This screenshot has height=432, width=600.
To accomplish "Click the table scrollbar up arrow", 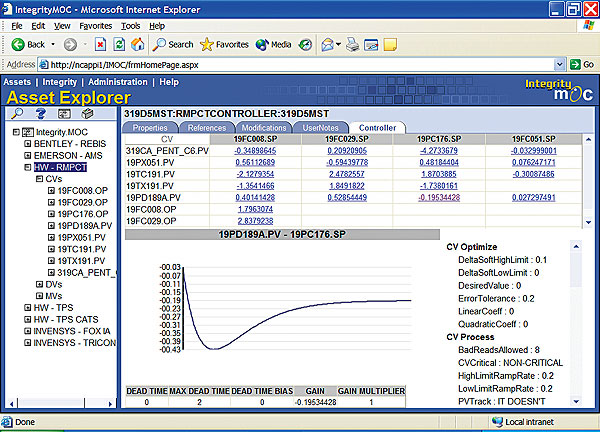I will pos(589,139).
